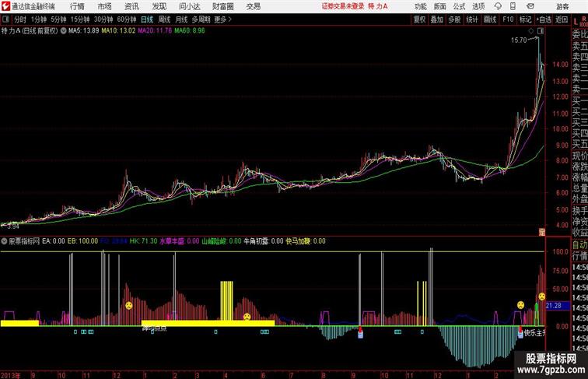Click the 画线 drawing toolbar button
This screenshot has width=588, height=379.
point(490,19)
